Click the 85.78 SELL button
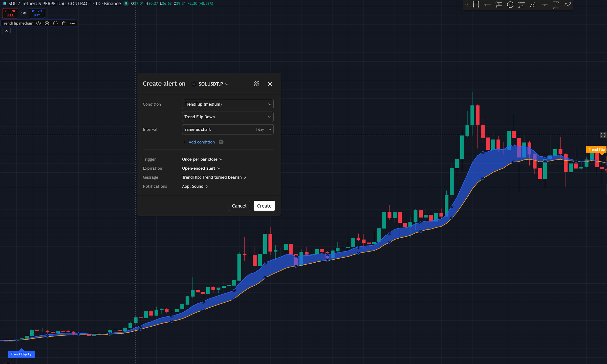607x364 pixels. click(10, 13)
